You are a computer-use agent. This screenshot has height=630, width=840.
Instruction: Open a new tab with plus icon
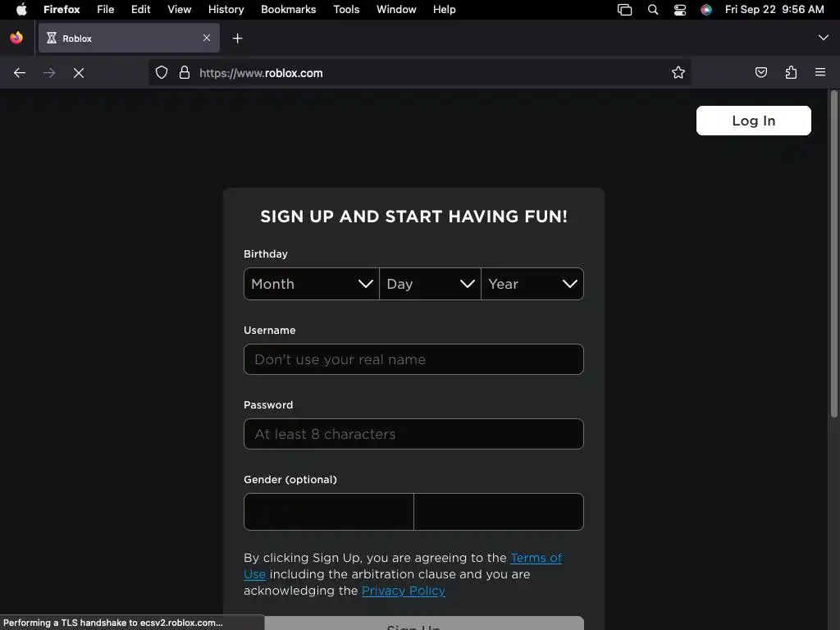(x=237, y=38)
